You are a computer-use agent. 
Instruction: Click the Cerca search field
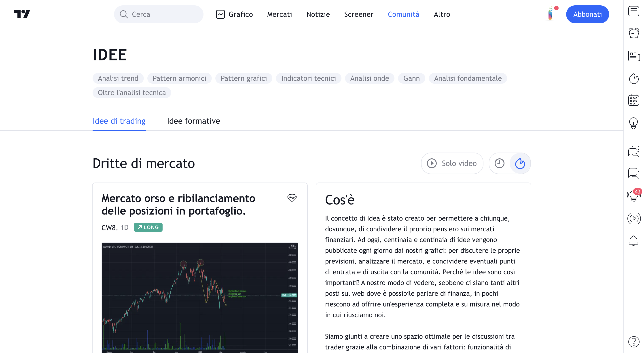[x=159, y=14]
